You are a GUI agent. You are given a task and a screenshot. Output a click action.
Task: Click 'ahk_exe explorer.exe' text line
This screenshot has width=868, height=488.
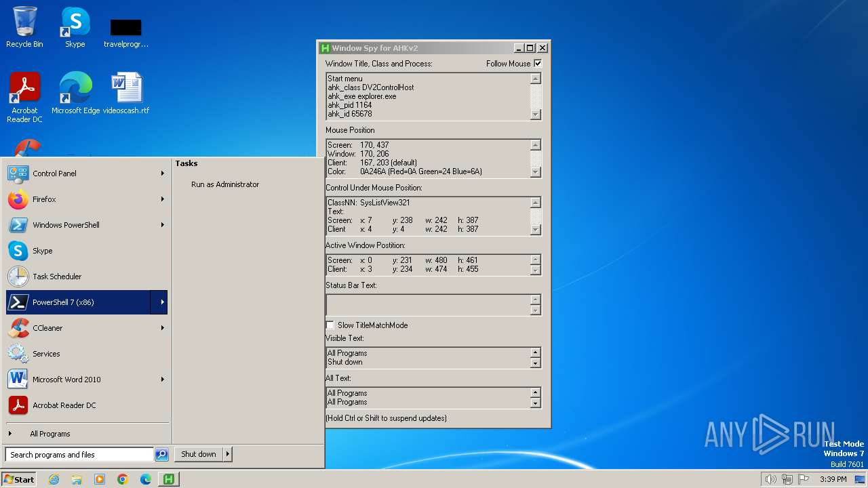point(361,96)
